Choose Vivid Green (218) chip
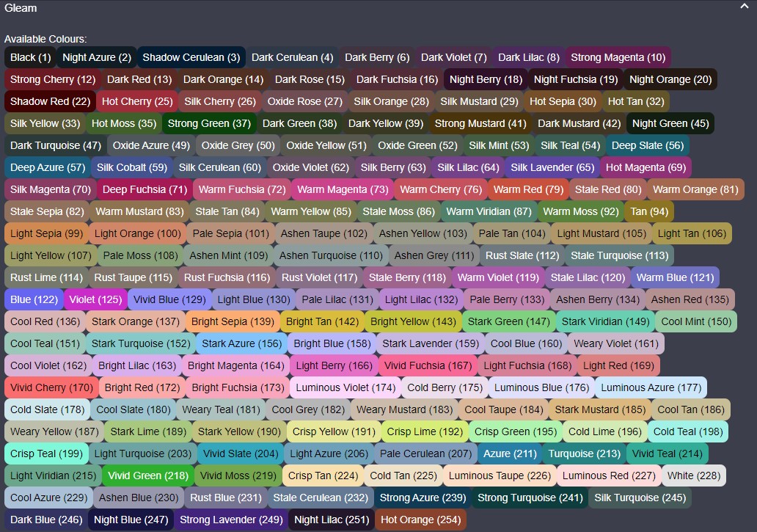757x532 pixels. click(x=147, y=476)
